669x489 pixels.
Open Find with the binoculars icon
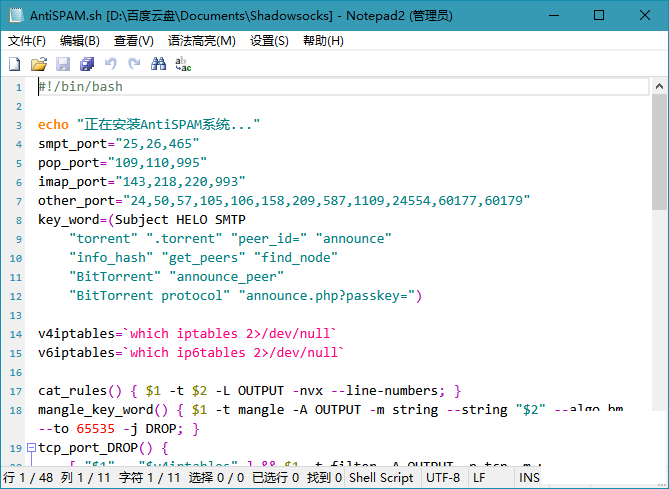pyautogui.click(x=159, y=64)
